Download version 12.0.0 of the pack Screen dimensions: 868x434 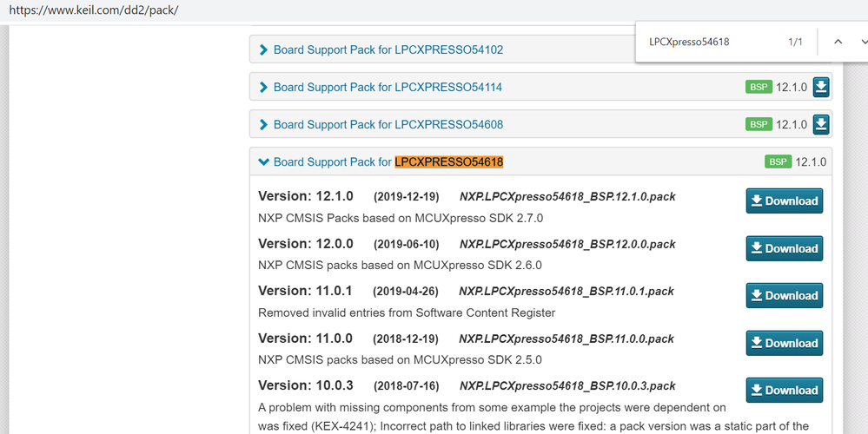785,248
